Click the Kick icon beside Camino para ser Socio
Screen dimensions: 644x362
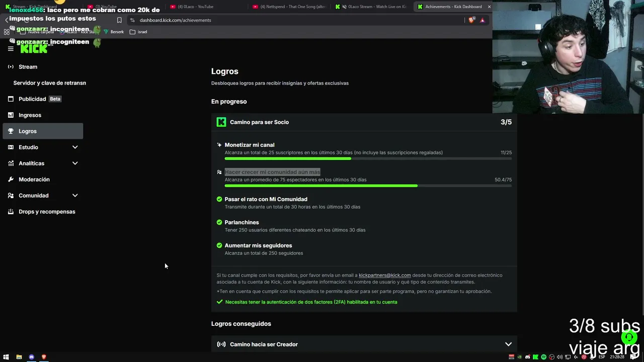(x=221, y=122)
